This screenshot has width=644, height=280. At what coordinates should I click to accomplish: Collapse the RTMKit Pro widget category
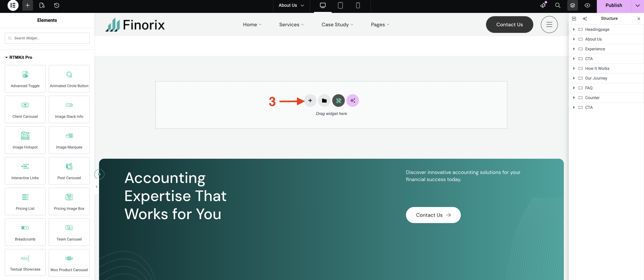(x=7, y=57)
